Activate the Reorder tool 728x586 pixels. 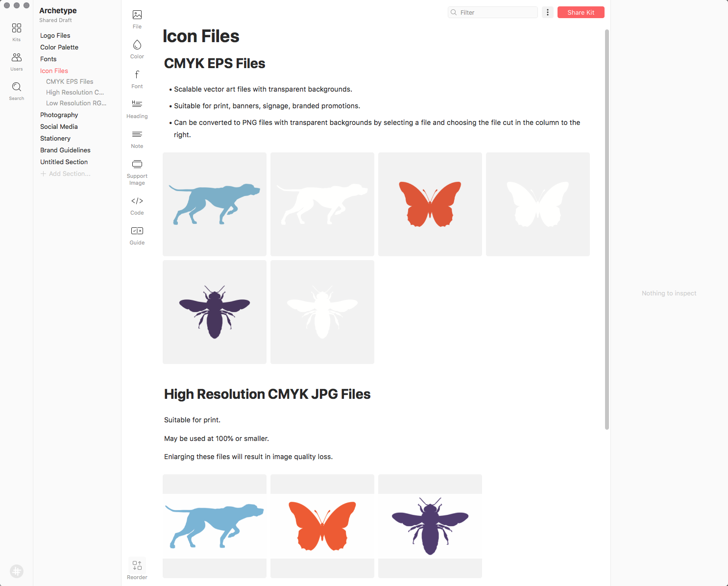point(137,570)
